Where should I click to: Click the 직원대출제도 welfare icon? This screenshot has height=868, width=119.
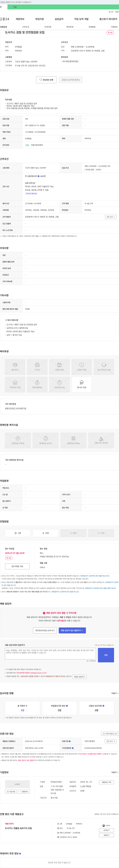(x=37, y=384)
